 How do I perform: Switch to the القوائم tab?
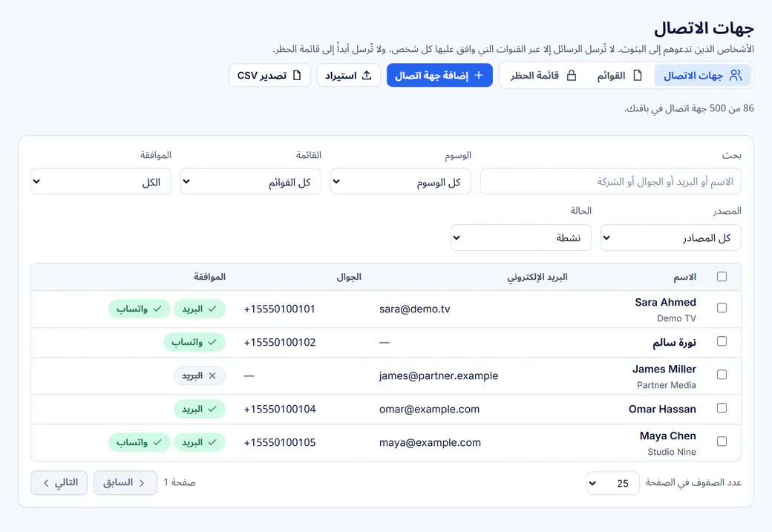[620, 75]
